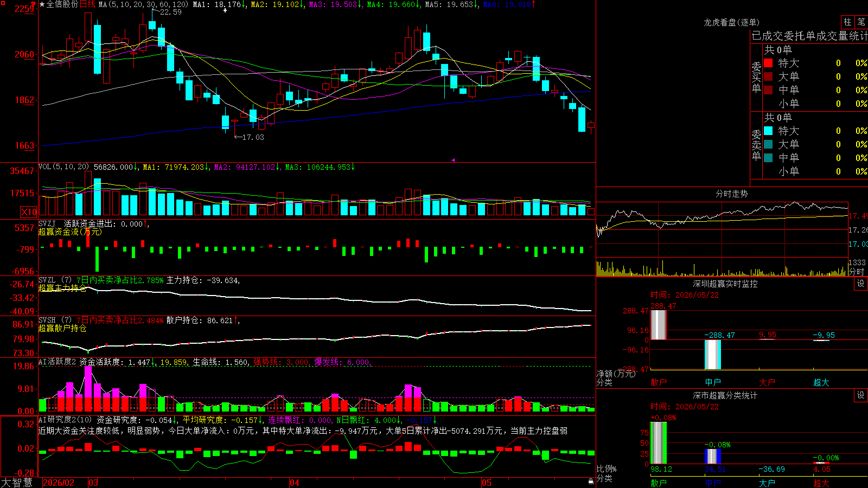Click the 17.03 low price annotation

(253, 137)
